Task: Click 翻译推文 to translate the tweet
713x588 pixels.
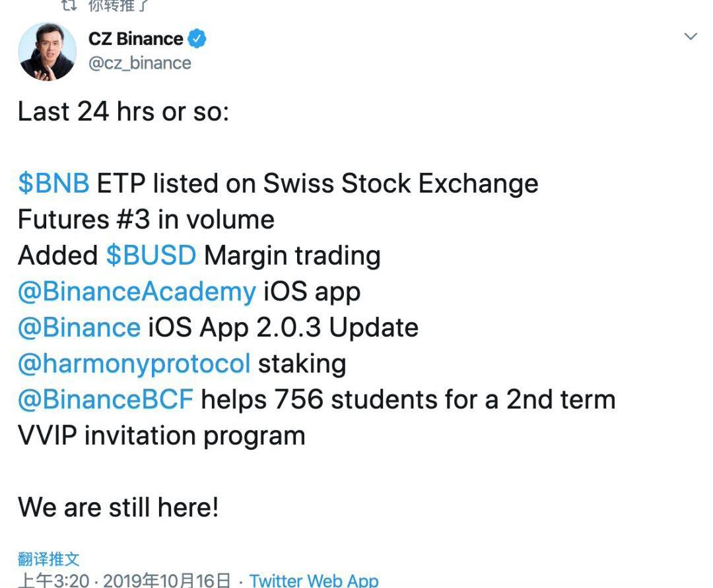Action: tap(49, 560)
